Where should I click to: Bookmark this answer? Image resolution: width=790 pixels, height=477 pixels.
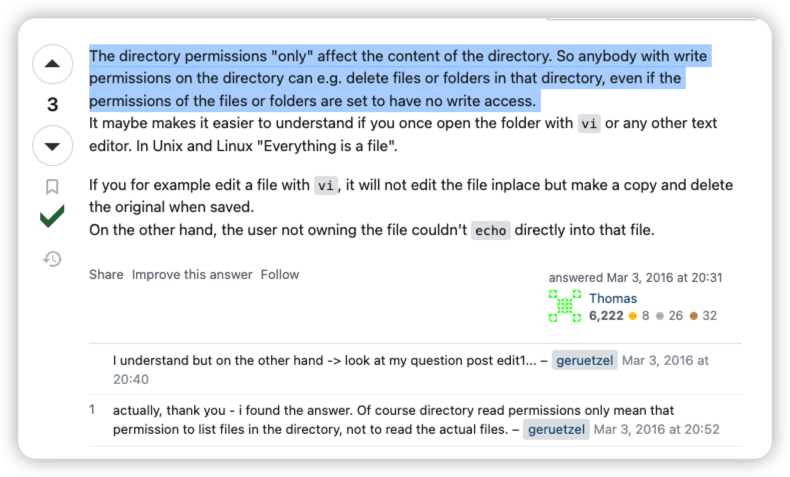[x=52, y=186]
